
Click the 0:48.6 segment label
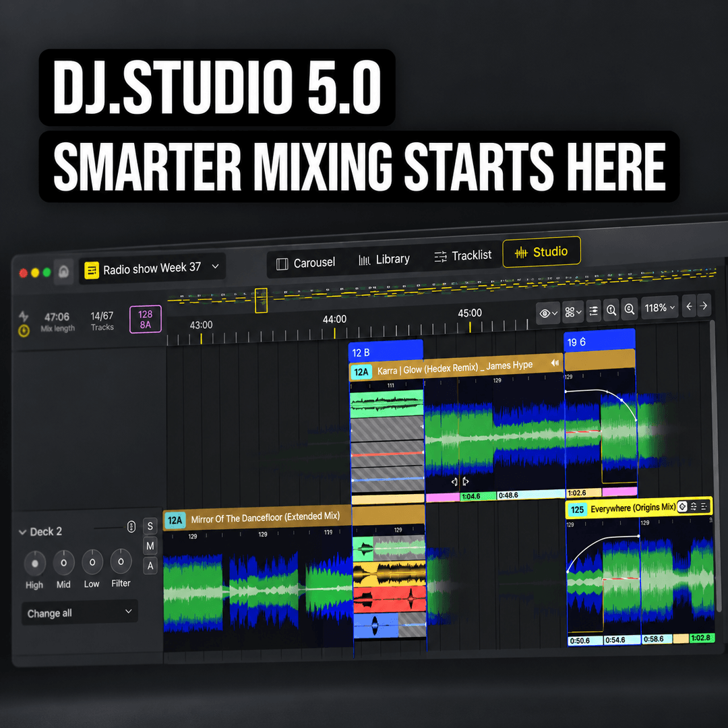[x=530, y=494]
